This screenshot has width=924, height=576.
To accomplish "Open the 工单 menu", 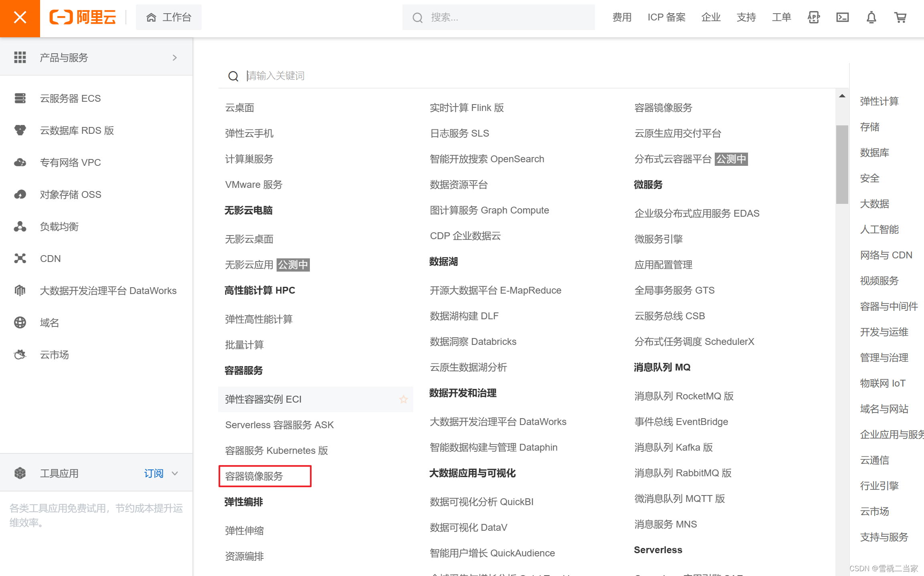I will (x=781, y=17).
